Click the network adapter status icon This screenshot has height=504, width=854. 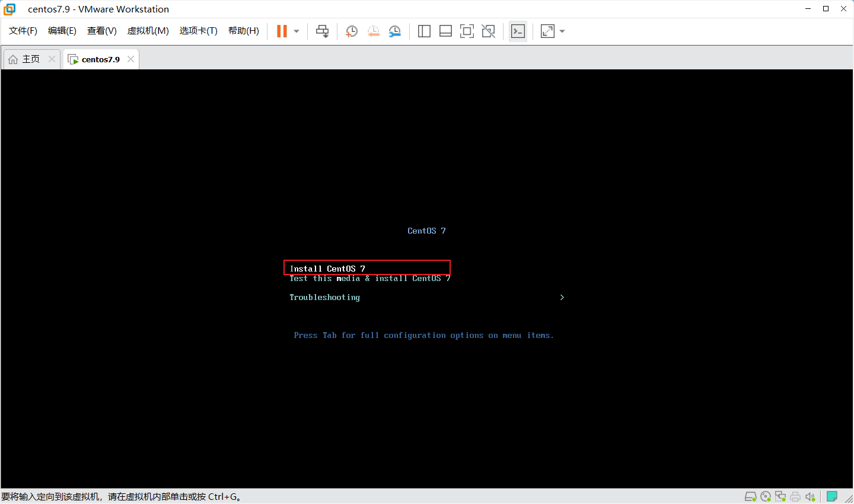(780, 496)
